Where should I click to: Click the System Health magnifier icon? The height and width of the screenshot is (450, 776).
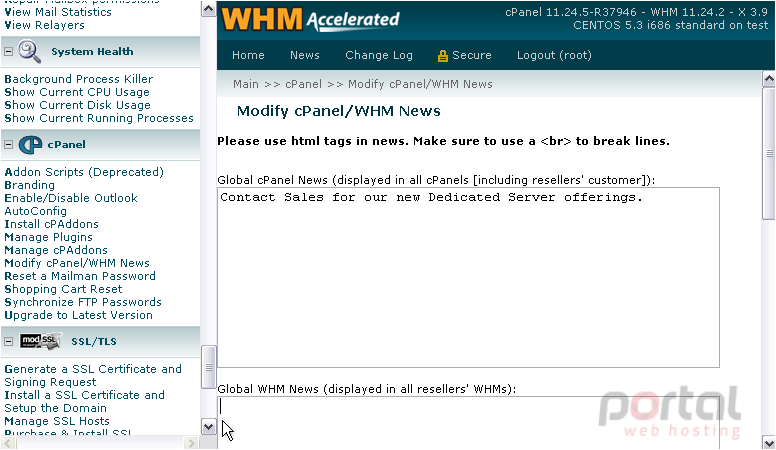point(29,51)
